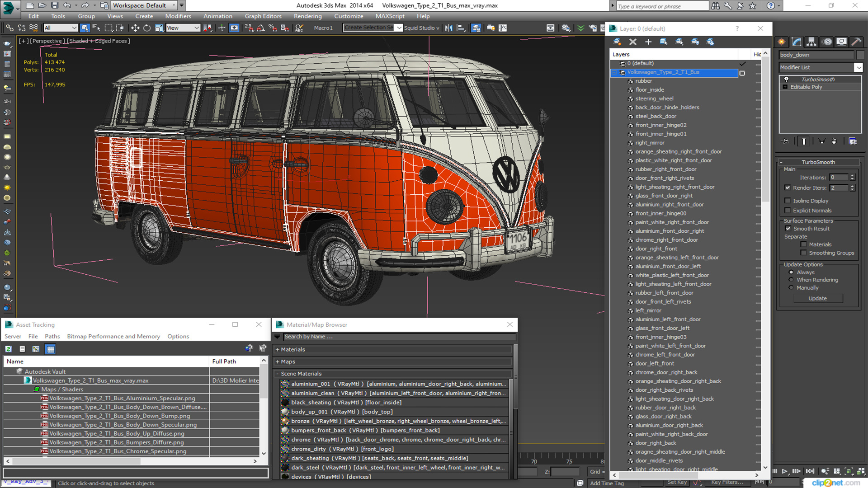Enable Explicit Normals checkbox
868x488 pixels.
pos(788,211)
